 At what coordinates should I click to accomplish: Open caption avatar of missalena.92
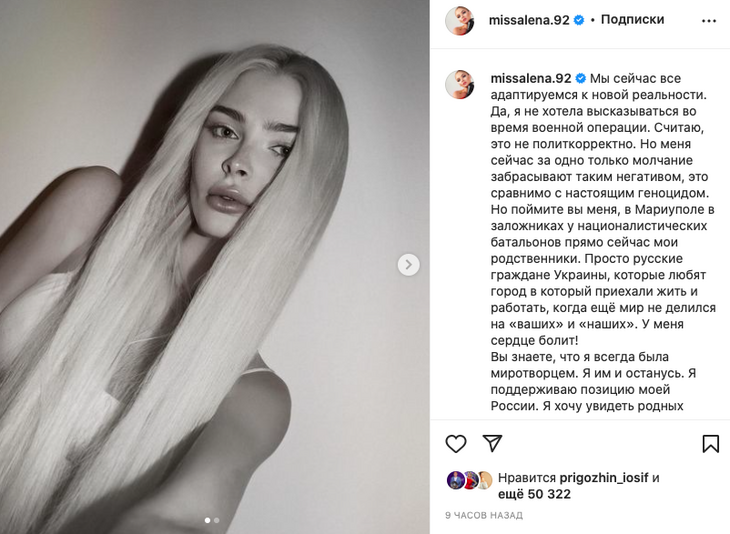(460, 84)
